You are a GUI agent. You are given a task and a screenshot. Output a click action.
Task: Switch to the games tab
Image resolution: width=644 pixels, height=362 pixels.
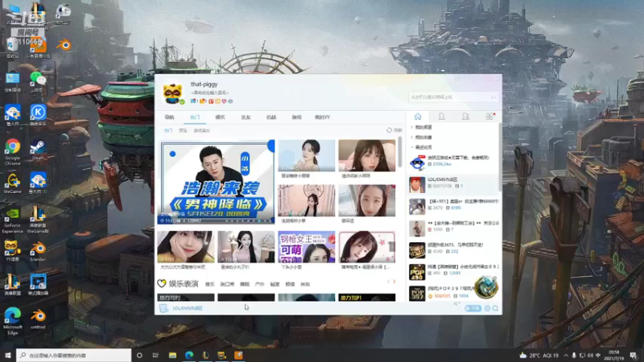pos(296,117)
